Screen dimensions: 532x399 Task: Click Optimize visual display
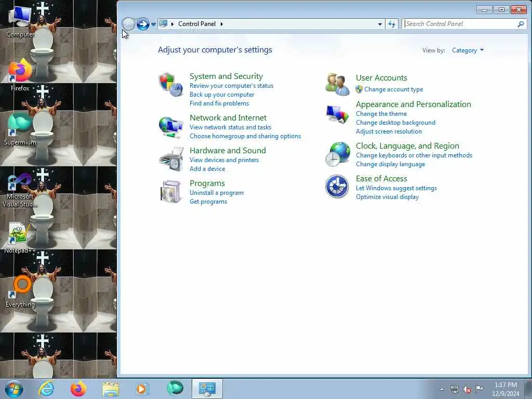(x=387, y=197)
